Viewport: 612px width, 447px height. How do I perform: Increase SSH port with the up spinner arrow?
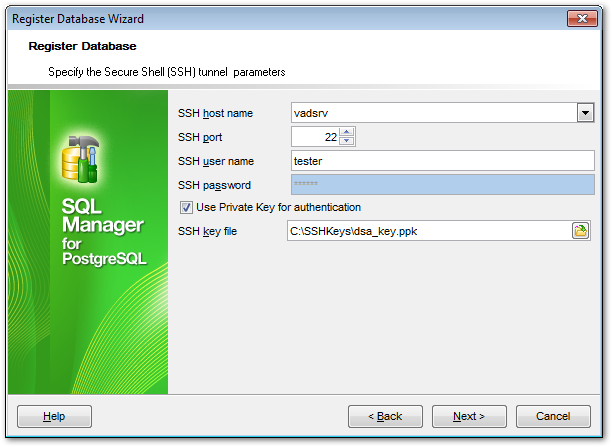point(347,132)
